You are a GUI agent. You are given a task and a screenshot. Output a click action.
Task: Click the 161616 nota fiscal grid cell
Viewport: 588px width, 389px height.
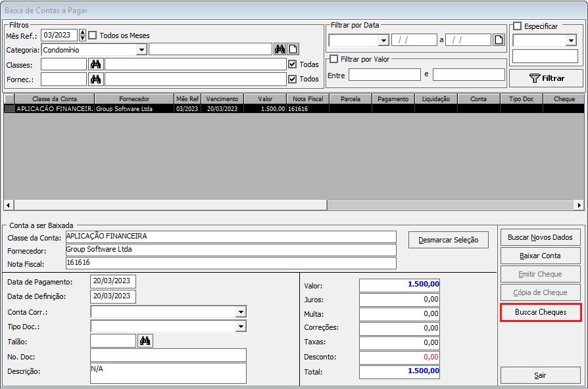308,108
